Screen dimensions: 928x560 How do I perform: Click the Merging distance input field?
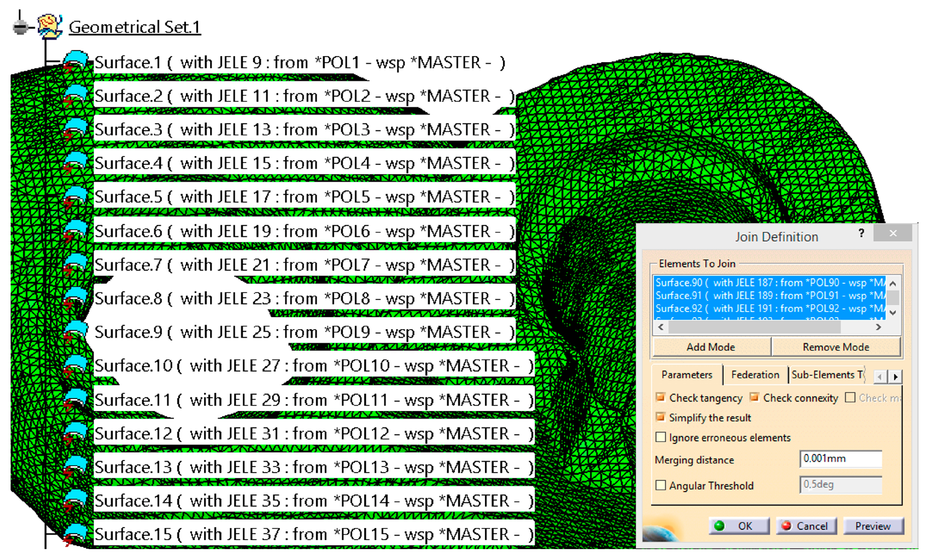tap(840, 459)
